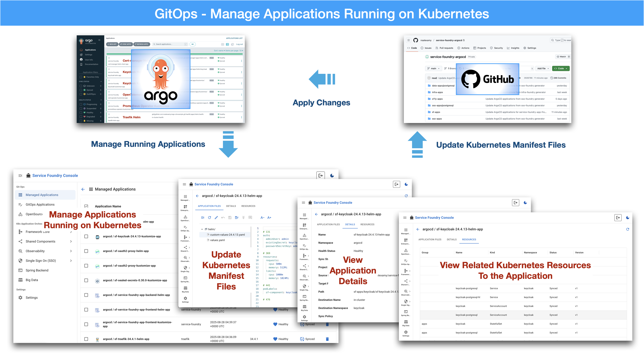Image resolution: width=644 pixels, height=361 pixels.
Task: Click small GitHub logo in page header
Action: (416, 40)
